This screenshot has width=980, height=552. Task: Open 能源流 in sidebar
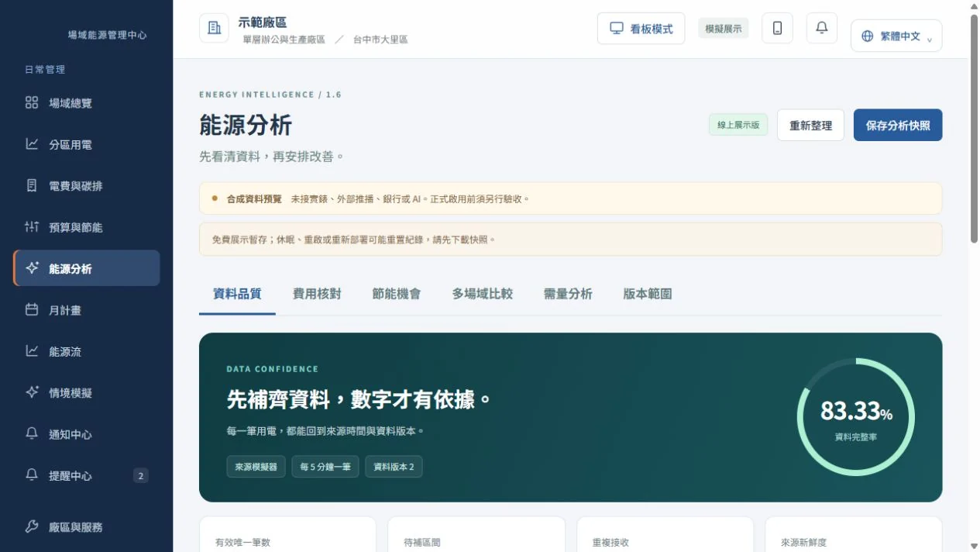pos(87,351)
